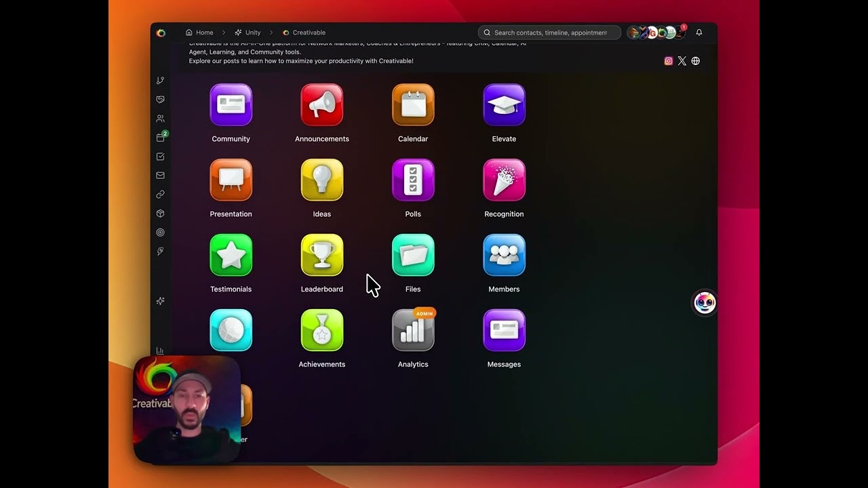Go to Home in the breadcrumb
This screenshot has height=488, width=868.
[199, 33]
